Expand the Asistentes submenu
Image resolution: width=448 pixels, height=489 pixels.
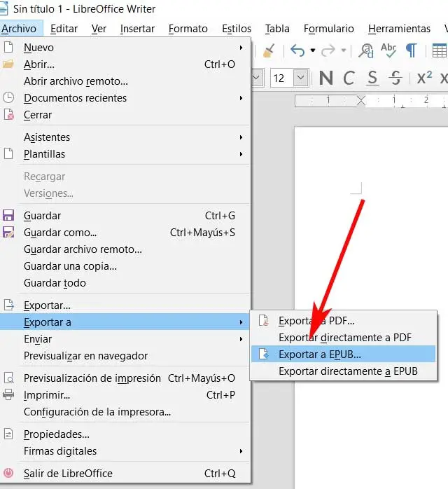coord(125,137)
